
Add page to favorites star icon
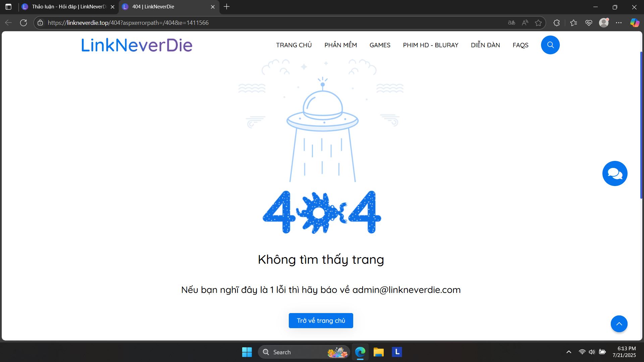click(538, 23)
